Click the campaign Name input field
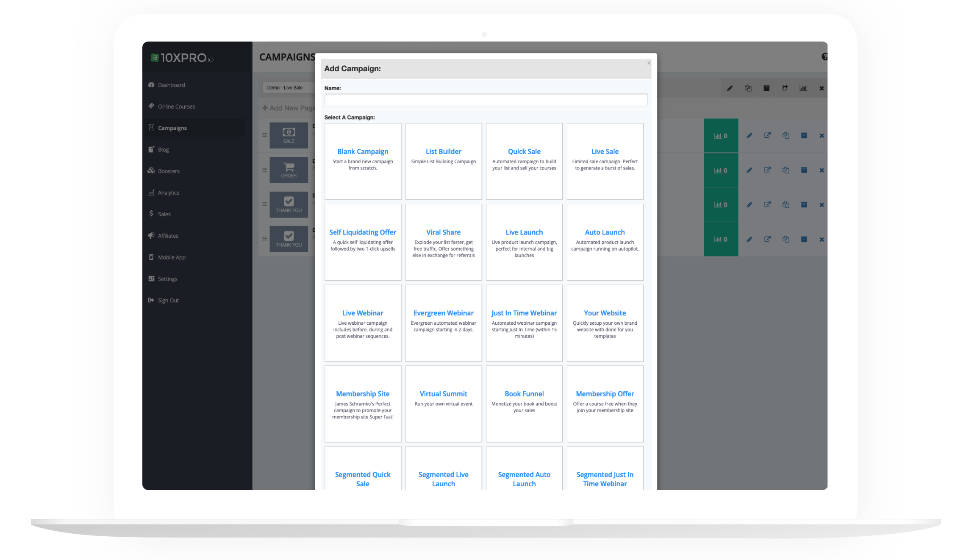 (486, 100)
